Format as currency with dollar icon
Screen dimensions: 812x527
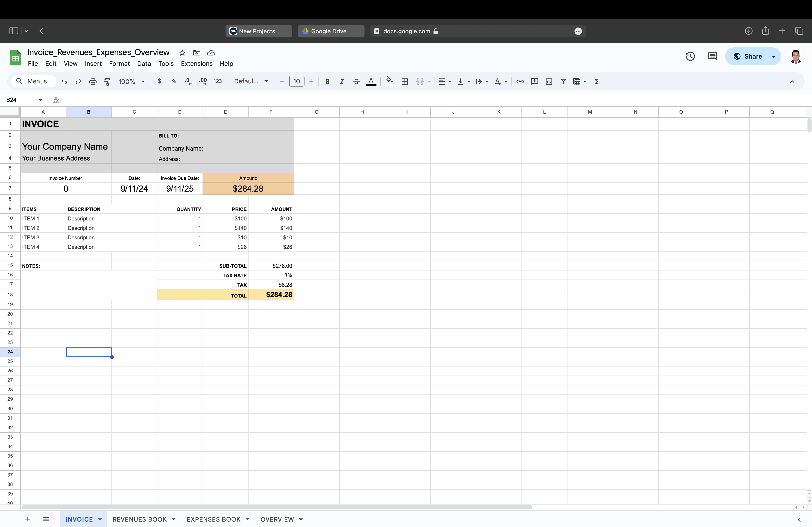159,81
